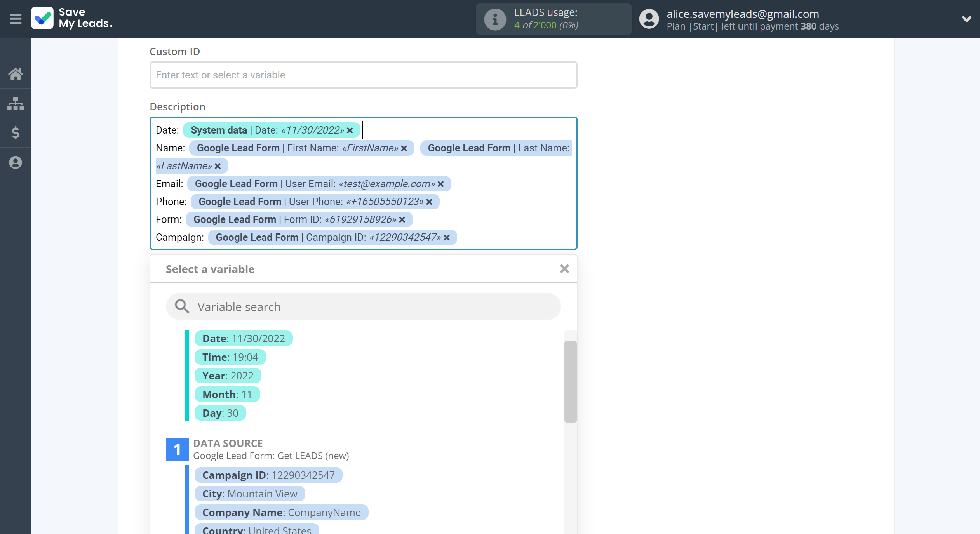
Task: Select the Month: 11 variable
Action: point(227,394)
